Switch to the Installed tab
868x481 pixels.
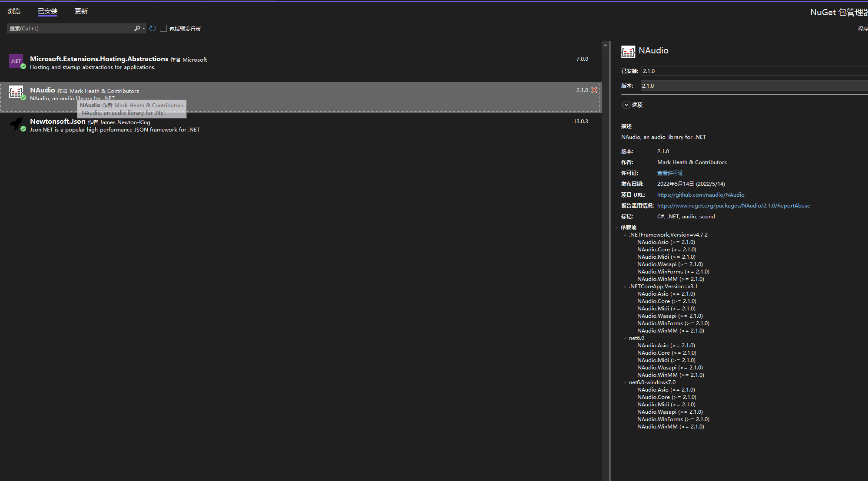point(47,11)
